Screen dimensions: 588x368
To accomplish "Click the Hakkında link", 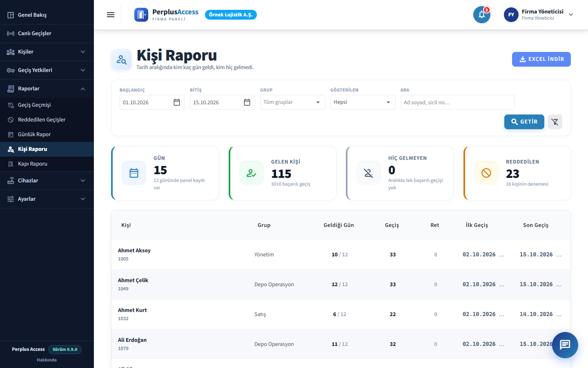I will point(47,360).
